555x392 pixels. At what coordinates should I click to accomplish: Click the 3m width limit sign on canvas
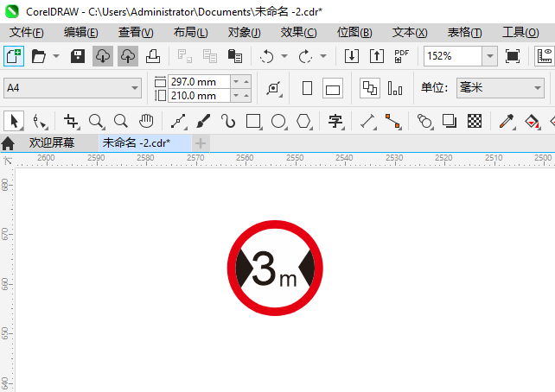pos(275,268)
